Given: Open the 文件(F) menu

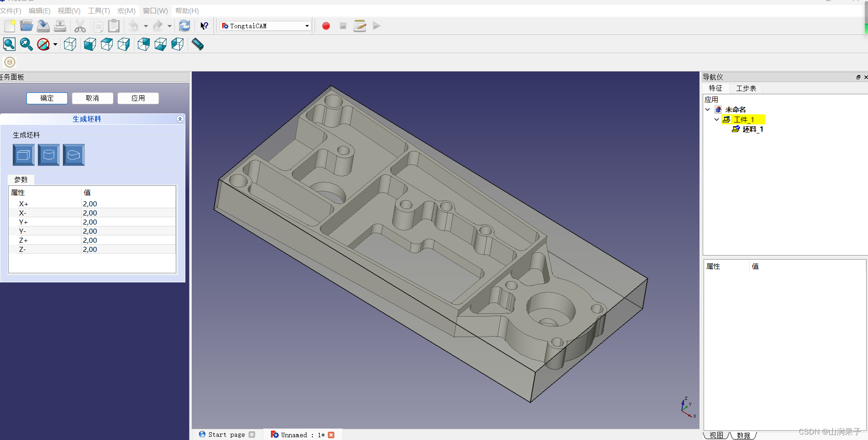Looking at the screenshot, I should 10,10.
